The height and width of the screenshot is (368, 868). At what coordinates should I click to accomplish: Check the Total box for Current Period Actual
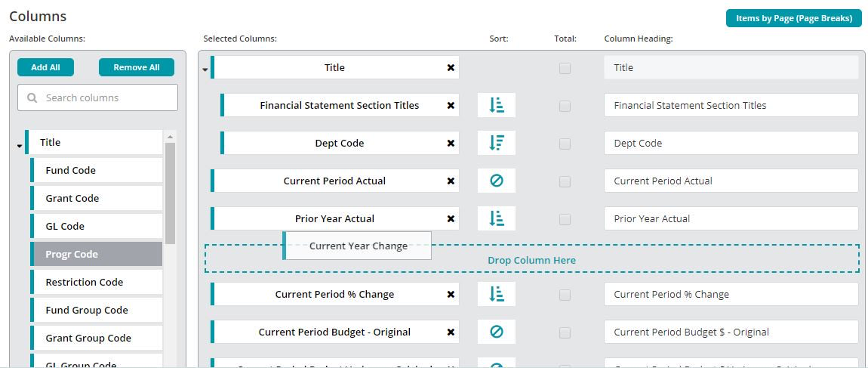click(x=565, y=181)
